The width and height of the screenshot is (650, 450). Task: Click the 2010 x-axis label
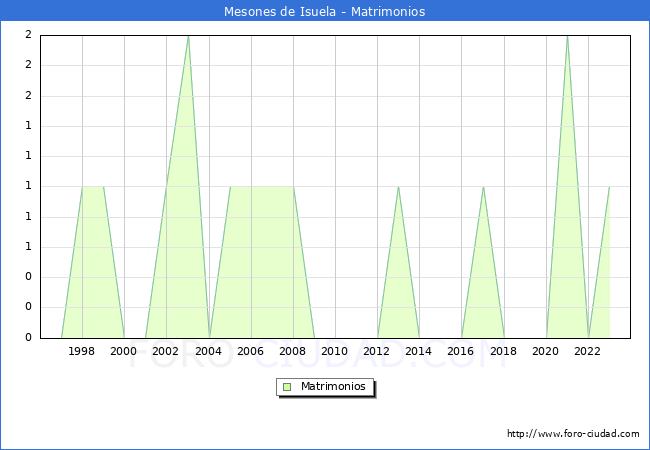pyautogui.click(x=335, y=351)
